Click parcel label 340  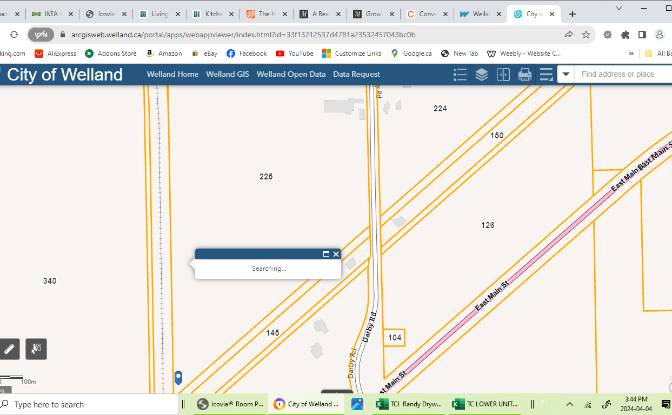click(x=50, y=281)
